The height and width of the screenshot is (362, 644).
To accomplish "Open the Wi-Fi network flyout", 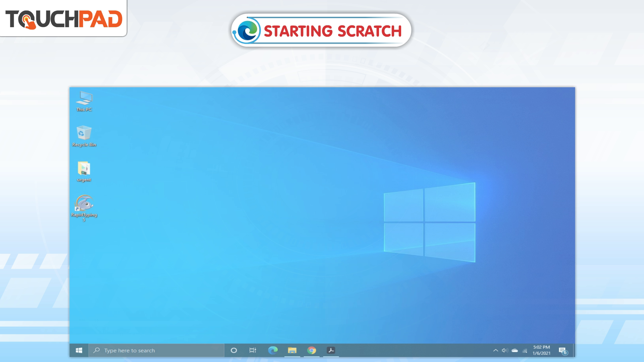I will tap(525, 351).
